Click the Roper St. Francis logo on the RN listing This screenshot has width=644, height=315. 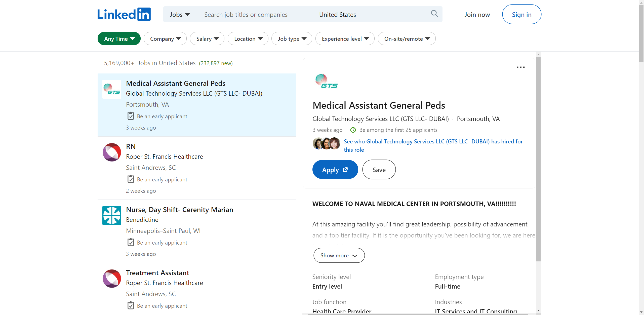[112, 152]
